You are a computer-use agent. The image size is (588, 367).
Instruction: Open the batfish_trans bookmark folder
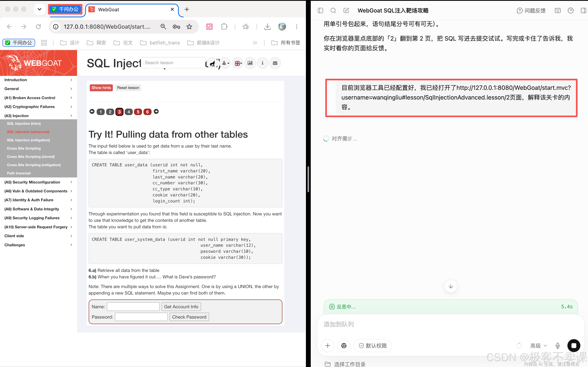(x=160, y=43)
